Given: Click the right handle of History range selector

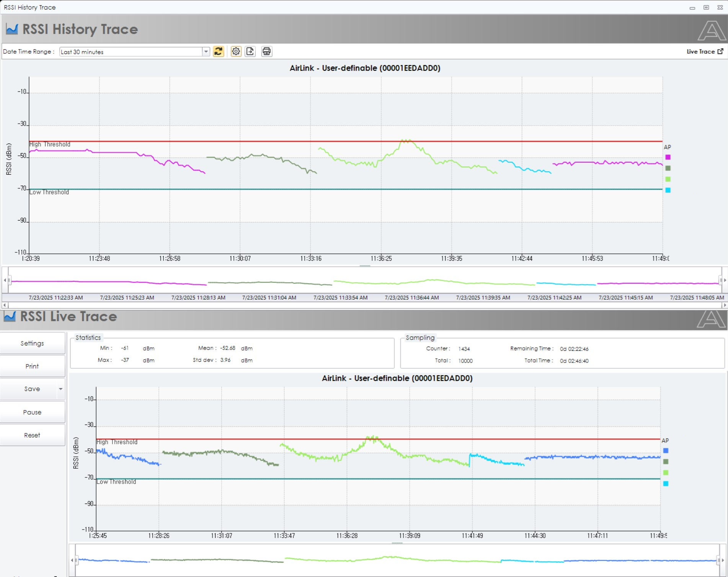Looking at the screenshot, I should click(x=720, y=280).
